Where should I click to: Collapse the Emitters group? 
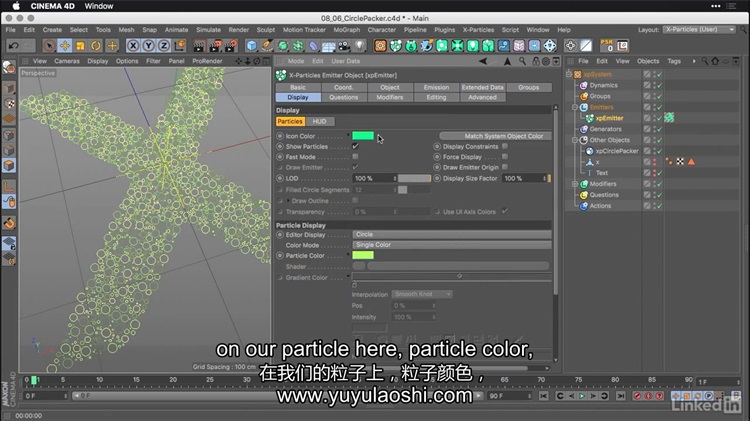coord(575,107)
